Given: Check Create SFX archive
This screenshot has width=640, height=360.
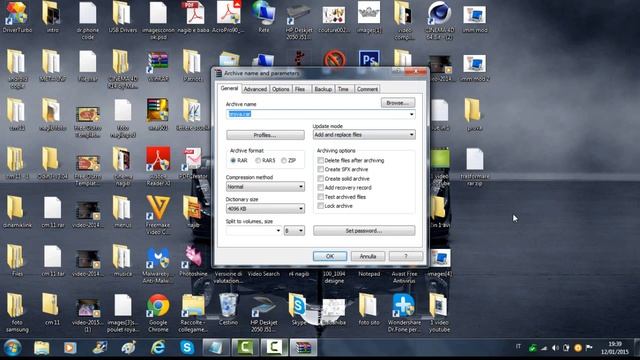Looking at the screenshot, I should [x=343, y=169].
